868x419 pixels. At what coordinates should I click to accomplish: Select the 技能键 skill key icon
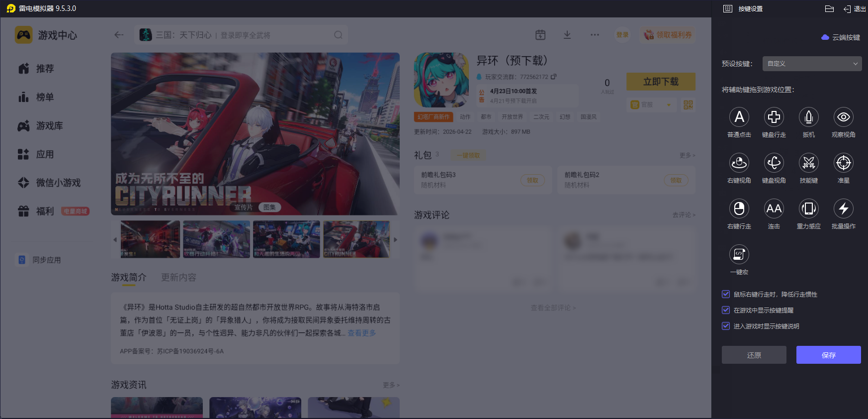pyautogui.click(x=809, y=163)
